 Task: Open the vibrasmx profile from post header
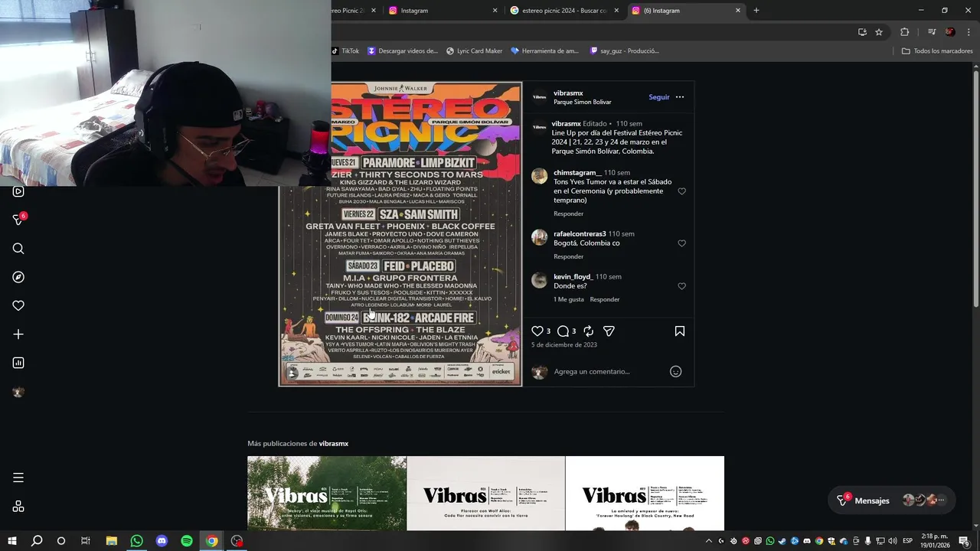568,93
